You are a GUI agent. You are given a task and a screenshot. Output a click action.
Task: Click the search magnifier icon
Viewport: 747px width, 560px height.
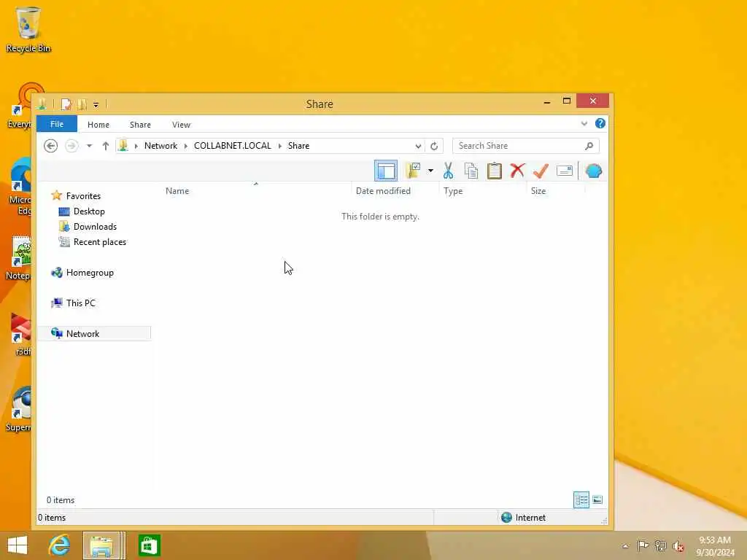pos(589,146)
